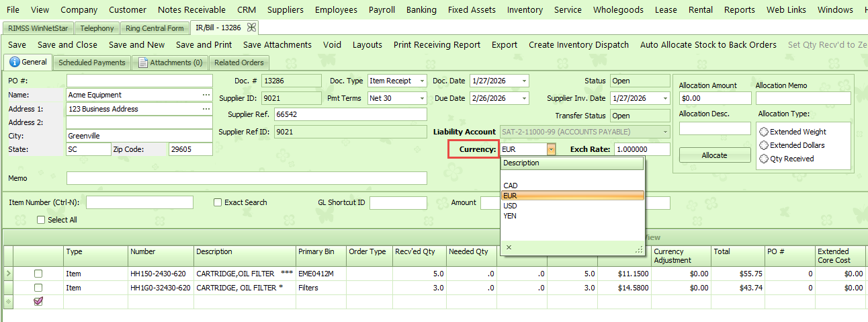Choose EUR from the currency list

pyautogui.click(x=572, y=196)
